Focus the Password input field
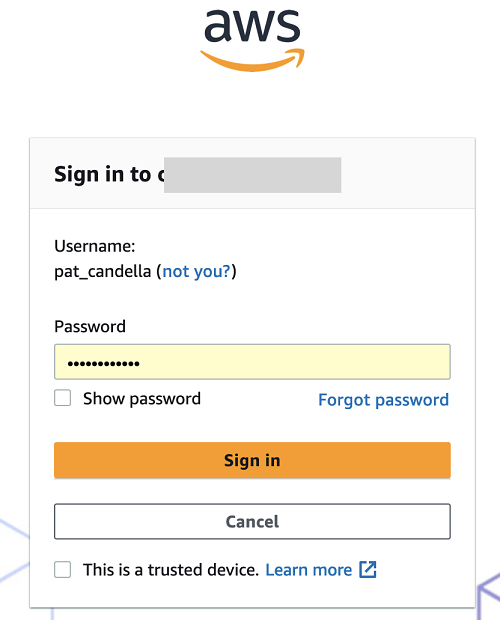Image resolution: width=500 pixels, height=620 pixels. (252, 362)
